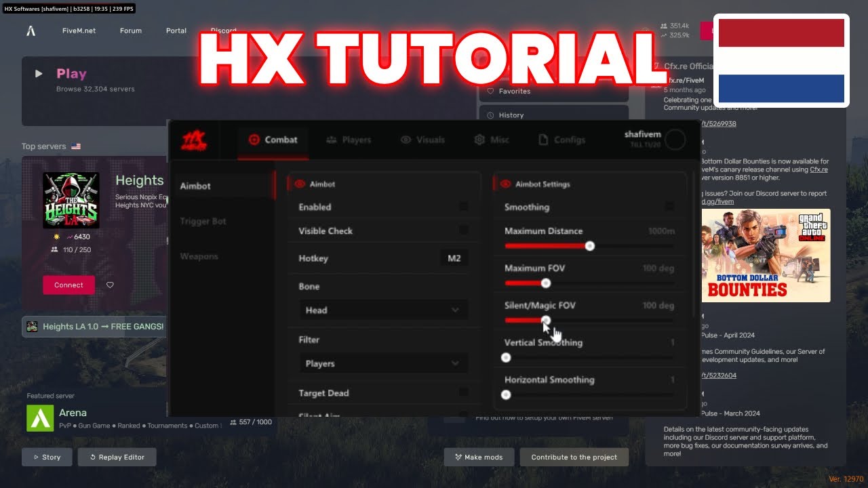Open the FiveM.net link in the launcher header
Viewport: 868px width, 488px height.
coord(79,30)
